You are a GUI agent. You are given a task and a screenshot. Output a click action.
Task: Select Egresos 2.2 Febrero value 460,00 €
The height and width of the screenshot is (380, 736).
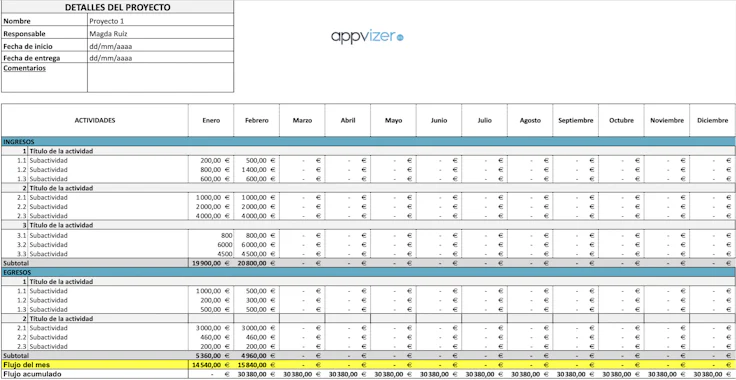click(x=257, y=337)
